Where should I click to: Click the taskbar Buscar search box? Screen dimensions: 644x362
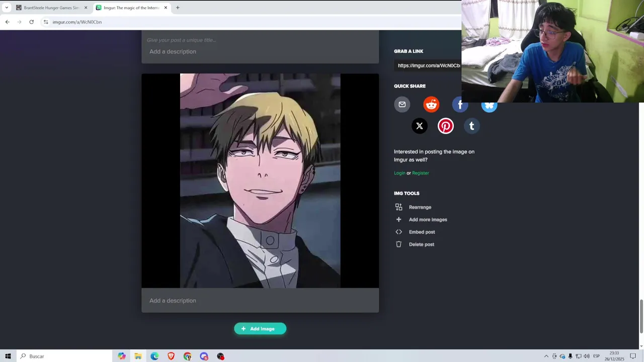[64, 356]
